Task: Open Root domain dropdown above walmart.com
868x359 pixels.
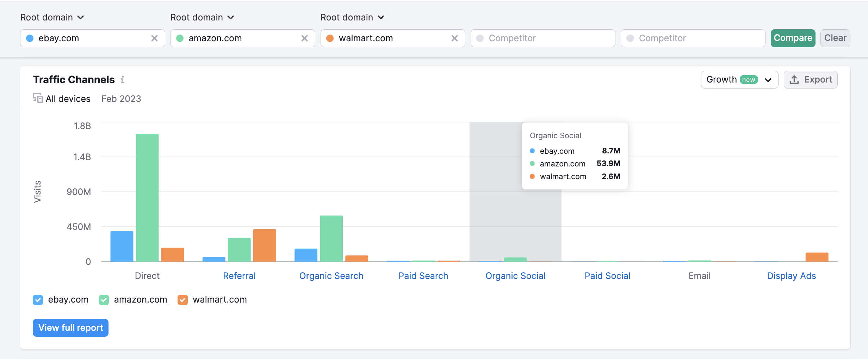Action: click(352, 17)
